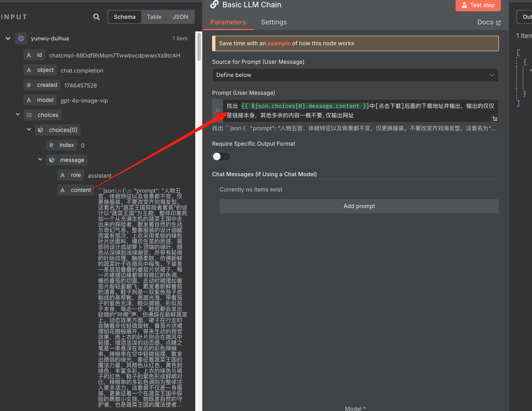Click the number type icon beside index
Image resolution: width=532 pixels, height=411 pixels.
tap(51, 145)
